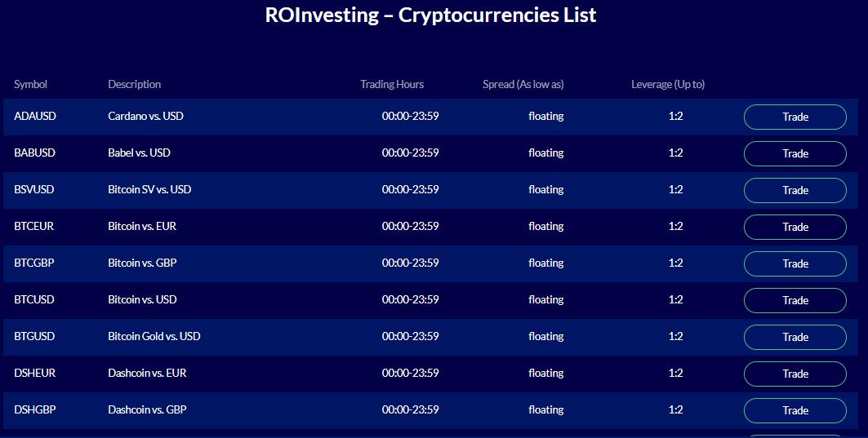The width and height of the screenshot is (868, 438).
Task: Select the Bitcoin vs. GBP description
Action: [142, 263]
